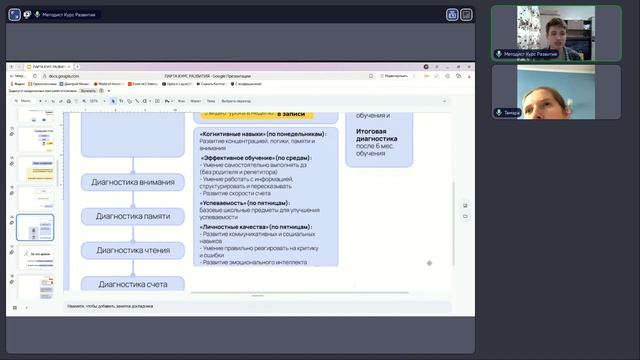The image size is (640, 360).
Task: Open the Slides Меню search box
Action: click(24, 101)
